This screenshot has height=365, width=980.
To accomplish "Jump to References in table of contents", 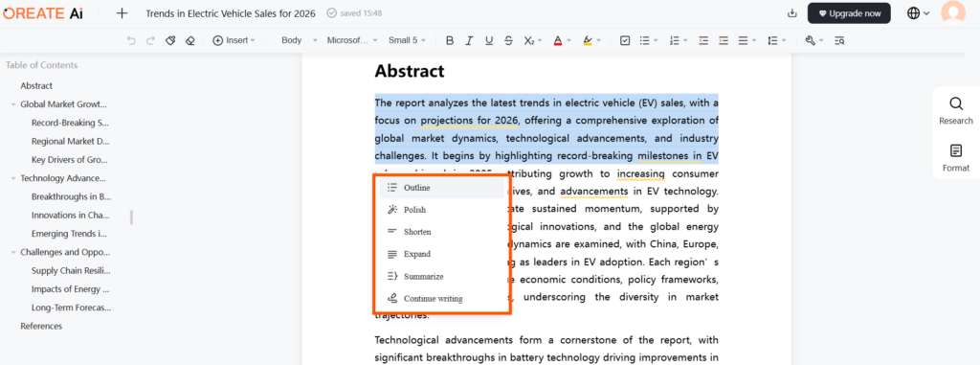I will (41, 326).
